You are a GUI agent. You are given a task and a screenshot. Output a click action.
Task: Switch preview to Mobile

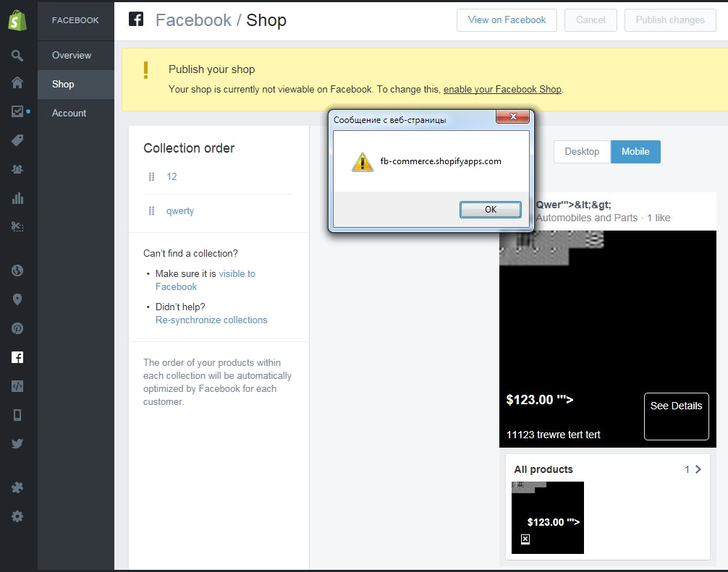click(x=635, y=152)
